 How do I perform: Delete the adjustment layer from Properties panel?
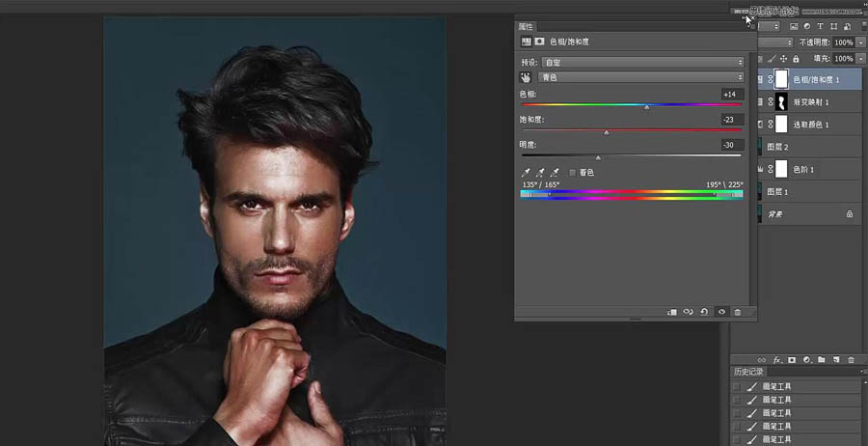point(738,312)
